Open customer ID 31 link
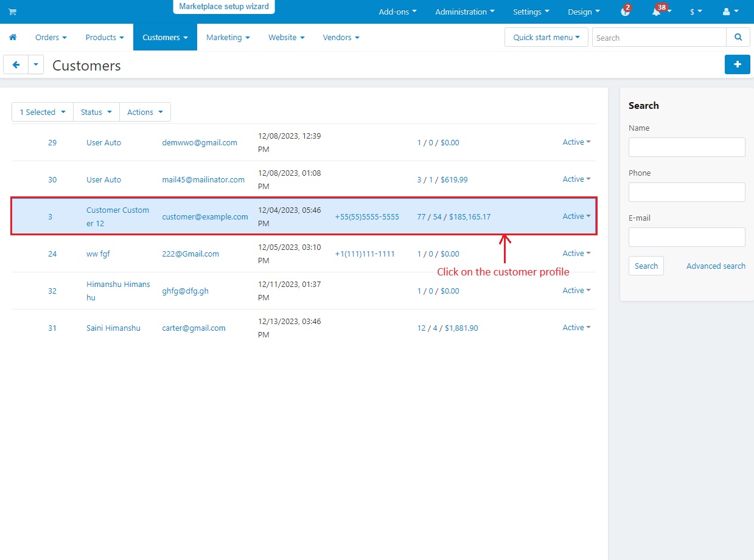This screenshot has height=560, width=754. [52, 328]
